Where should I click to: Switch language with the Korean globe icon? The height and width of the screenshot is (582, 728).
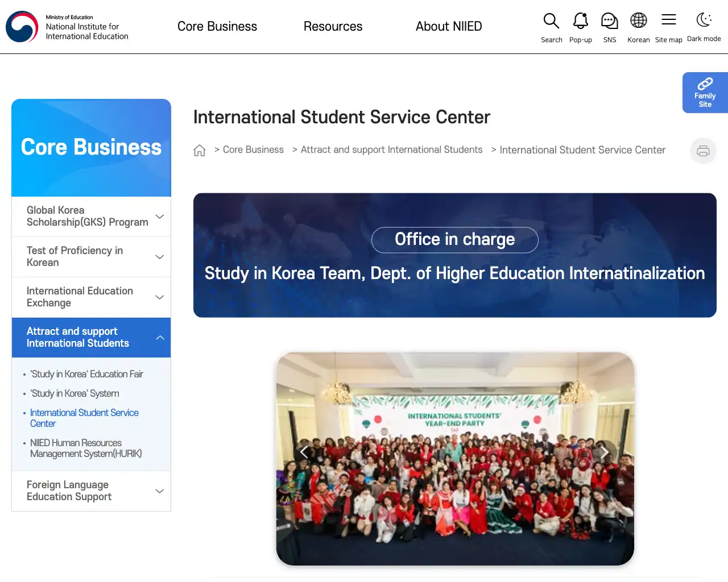coord(639,20)
